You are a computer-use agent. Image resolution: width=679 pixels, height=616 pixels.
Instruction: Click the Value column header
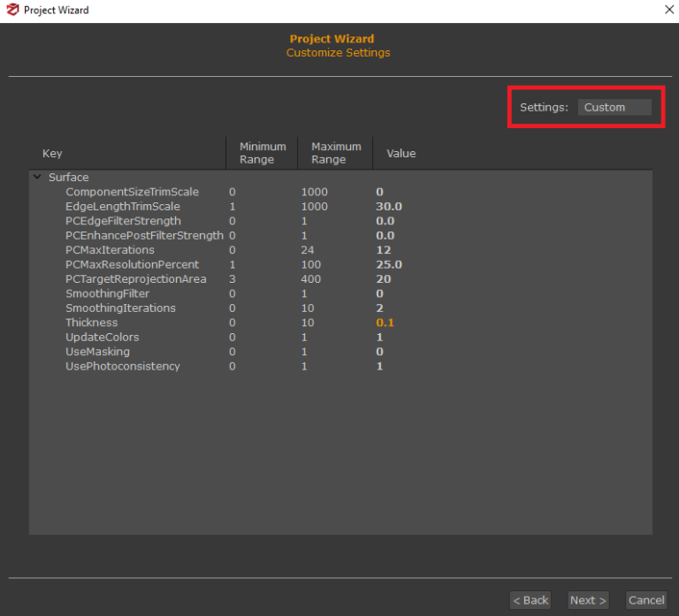(x=401, y=154)
